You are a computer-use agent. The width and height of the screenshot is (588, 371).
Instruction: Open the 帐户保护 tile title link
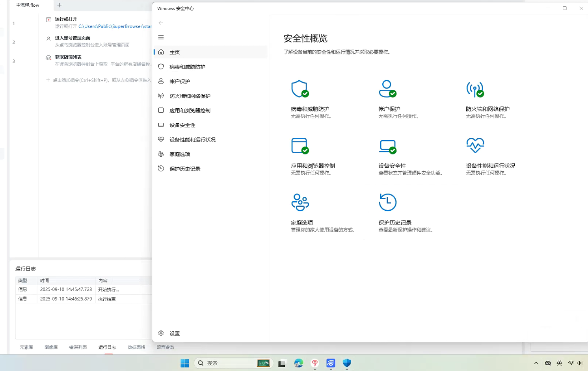click(389, 109)
